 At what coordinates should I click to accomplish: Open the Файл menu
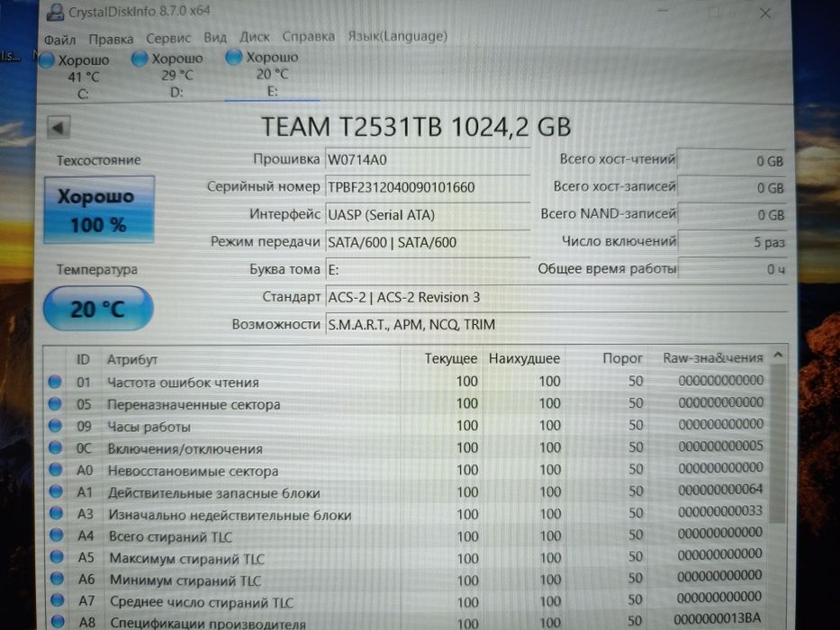pos(59,40)
